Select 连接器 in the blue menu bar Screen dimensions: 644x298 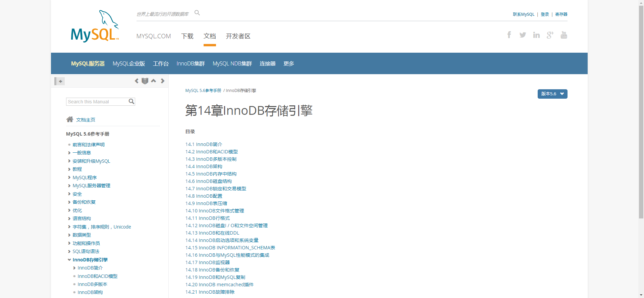(268, 63)
